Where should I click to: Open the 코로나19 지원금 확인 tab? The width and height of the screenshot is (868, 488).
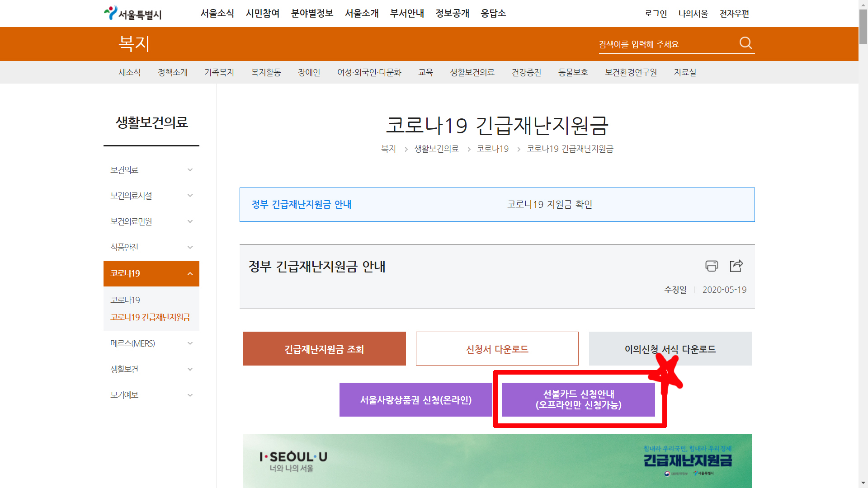tap(549, 204)
